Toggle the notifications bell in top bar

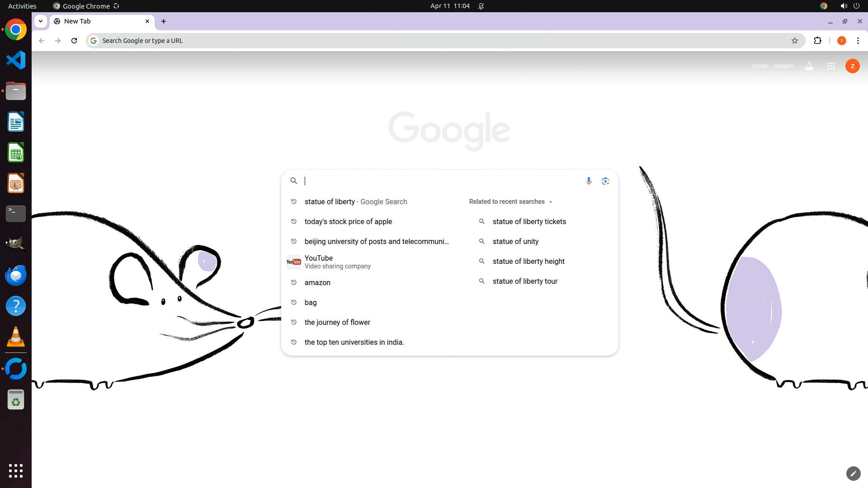pyautogui.click(x=481, y=6)
